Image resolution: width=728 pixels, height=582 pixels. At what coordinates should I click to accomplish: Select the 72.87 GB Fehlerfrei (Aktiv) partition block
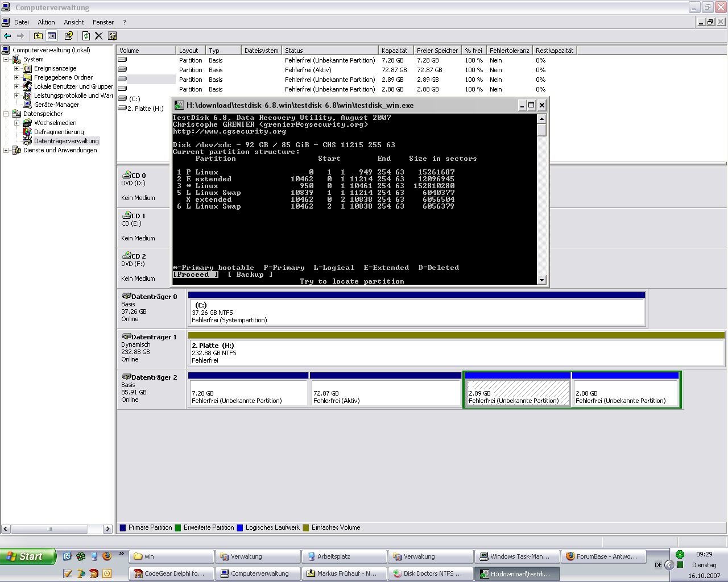pyautogui.click(x=386, y=389)
